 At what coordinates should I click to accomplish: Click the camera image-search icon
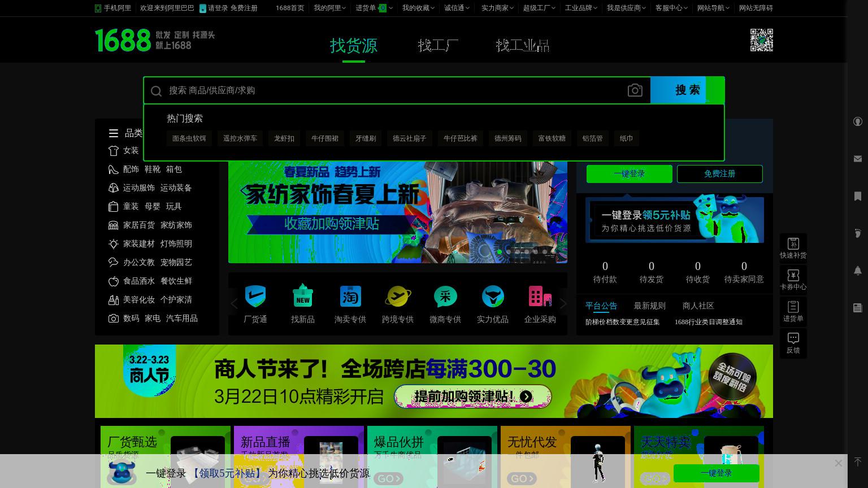click(635, 90)
